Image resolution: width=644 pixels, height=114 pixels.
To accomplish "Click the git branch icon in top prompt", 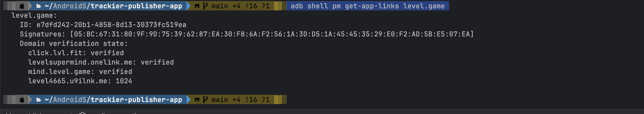I will (205, 6).
